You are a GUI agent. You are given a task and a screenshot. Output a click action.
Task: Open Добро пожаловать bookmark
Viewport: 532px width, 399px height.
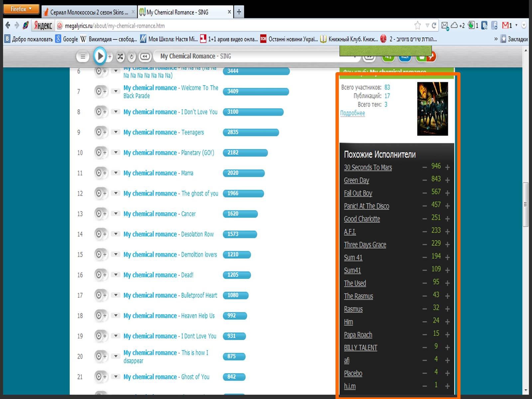29,39
